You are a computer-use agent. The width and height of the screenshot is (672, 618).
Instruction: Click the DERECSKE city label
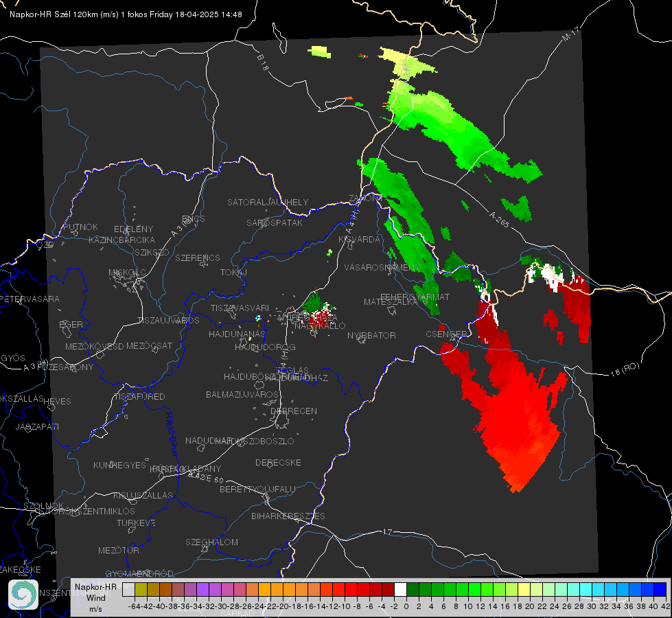[x=278, y=463]
